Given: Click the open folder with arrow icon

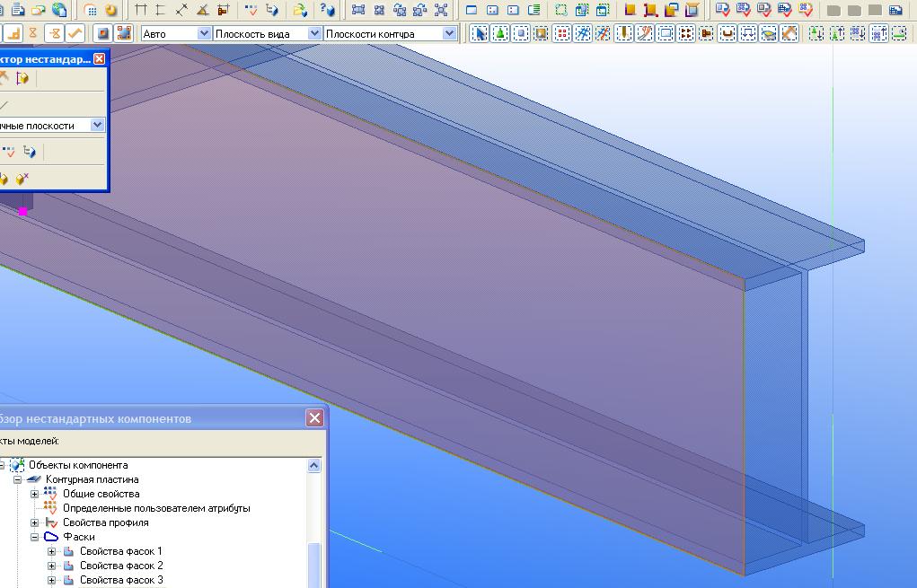Looking at the screenshot, I should pyautogui.click(x=300, y=10).
